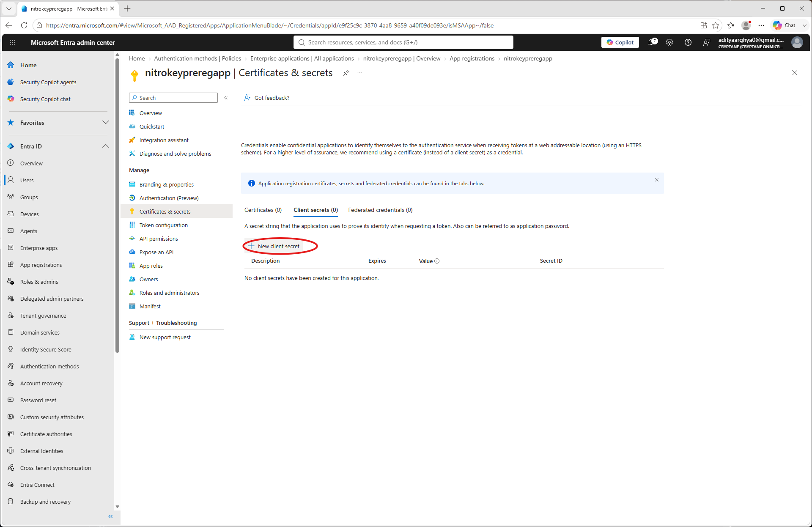This screenshot has height=527, width=812.
Task: Open Diagnose and solve problems
Action: 175,154
